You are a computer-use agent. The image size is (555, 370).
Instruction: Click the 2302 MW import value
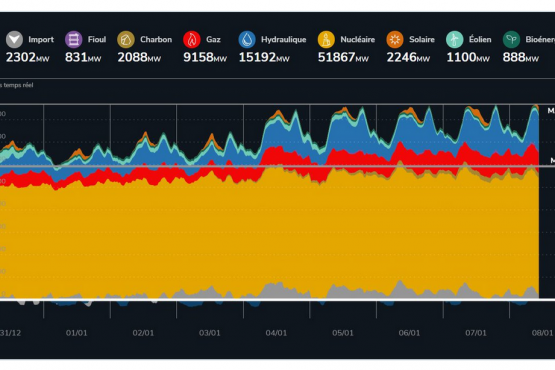coord(28,57)
